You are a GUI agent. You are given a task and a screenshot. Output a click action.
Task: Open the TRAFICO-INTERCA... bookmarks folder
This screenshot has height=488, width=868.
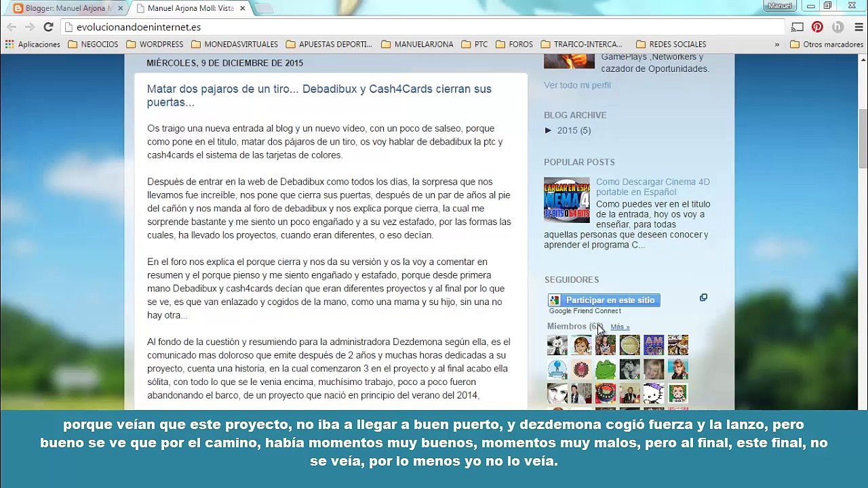(x=582, y=44)
